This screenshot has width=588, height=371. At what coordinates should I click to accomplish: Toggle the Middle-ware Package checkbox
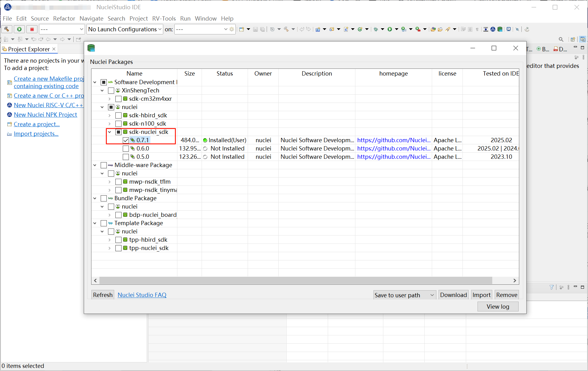[x=104, y=165]
